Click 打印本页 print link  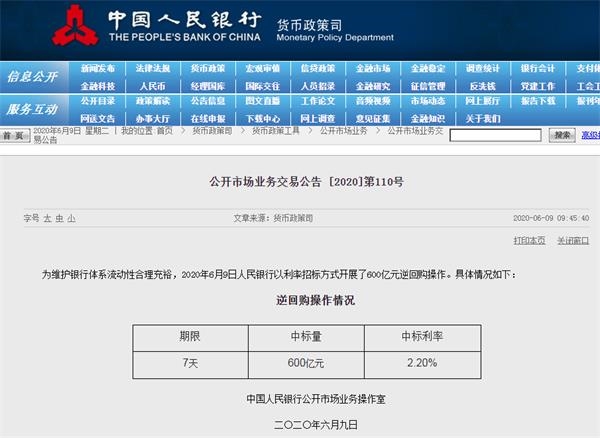click(x=529, y=241)
